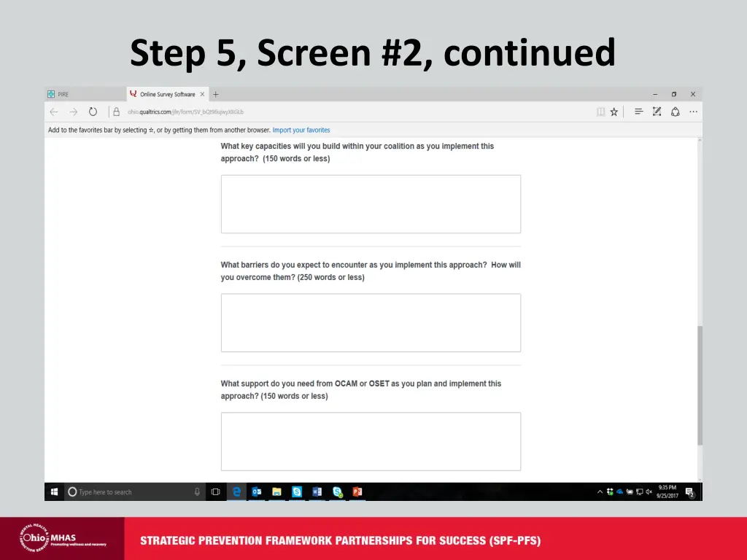Image resolution: width=747 pixels, height=560 pixels.
Task: Click the barriers answer text box
Action: pos(371,322)
